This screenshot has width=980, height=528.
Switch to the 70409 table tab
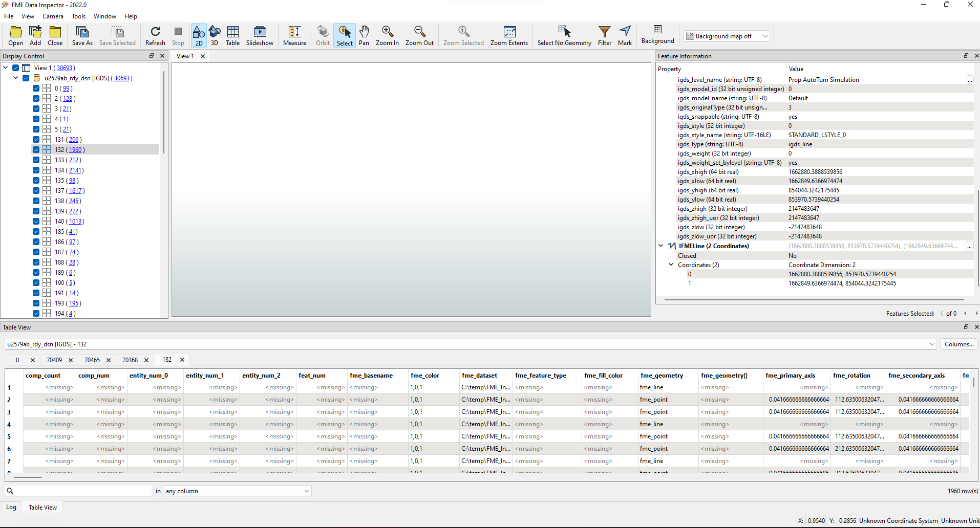(x=54, y=360)
